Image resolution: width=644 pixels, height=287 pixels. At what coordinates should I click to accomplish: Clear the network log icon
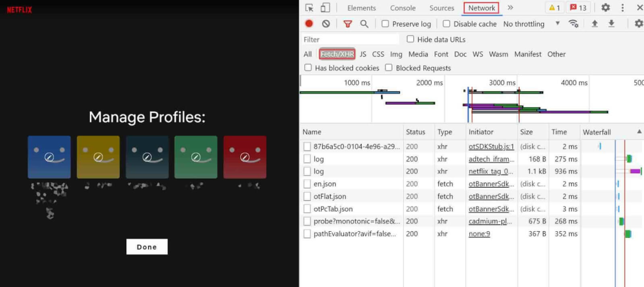click(326, 24)
